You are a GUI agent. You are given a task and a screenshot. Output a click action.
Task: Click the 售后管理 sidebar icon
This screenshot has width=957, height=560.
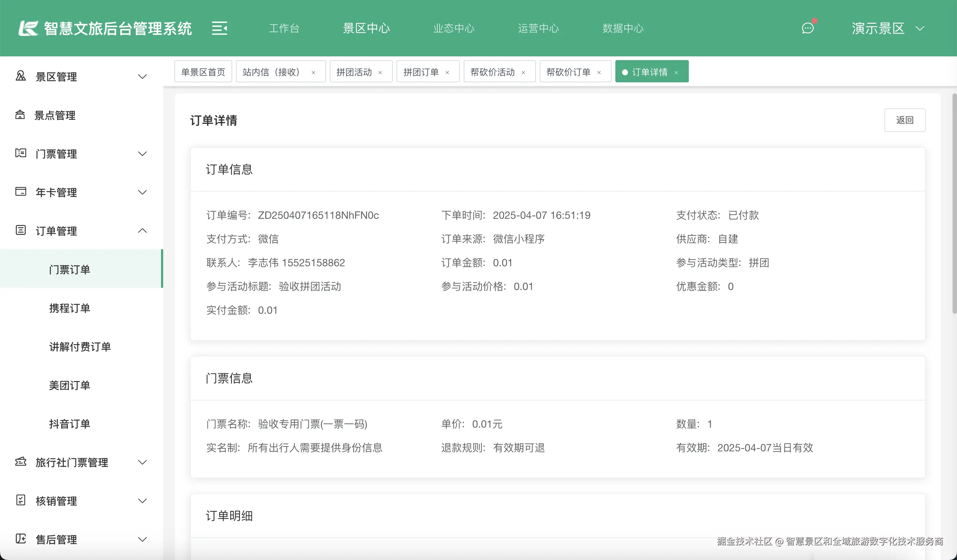coord(21,539)
